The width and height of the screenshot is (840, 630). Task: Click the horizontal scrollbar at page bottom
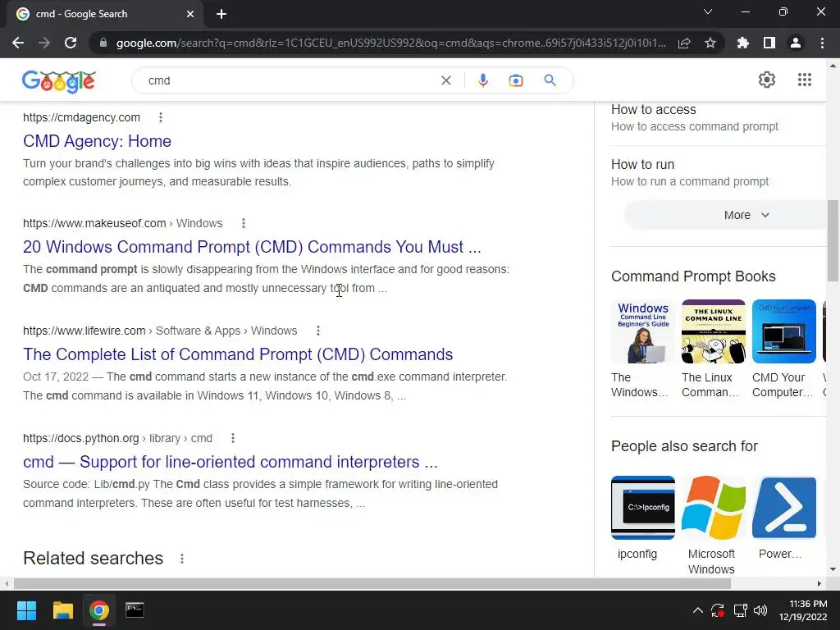(x=372, y=583)
